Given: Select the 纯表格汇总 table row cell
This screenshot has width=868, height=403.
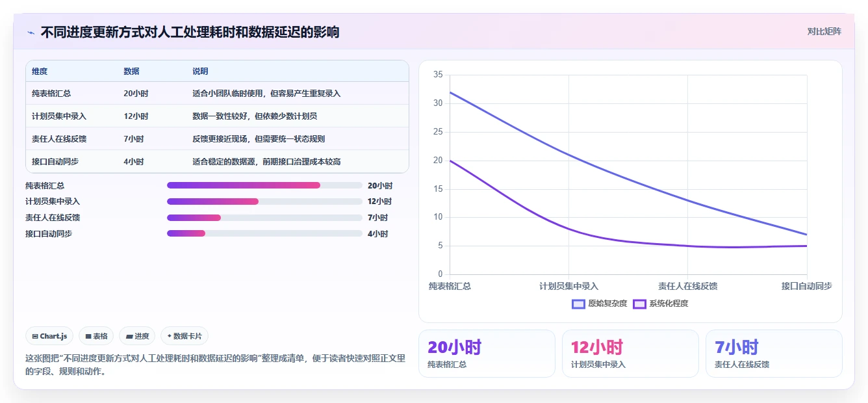Looking at the screenshot, I should [x=51, y=94].
